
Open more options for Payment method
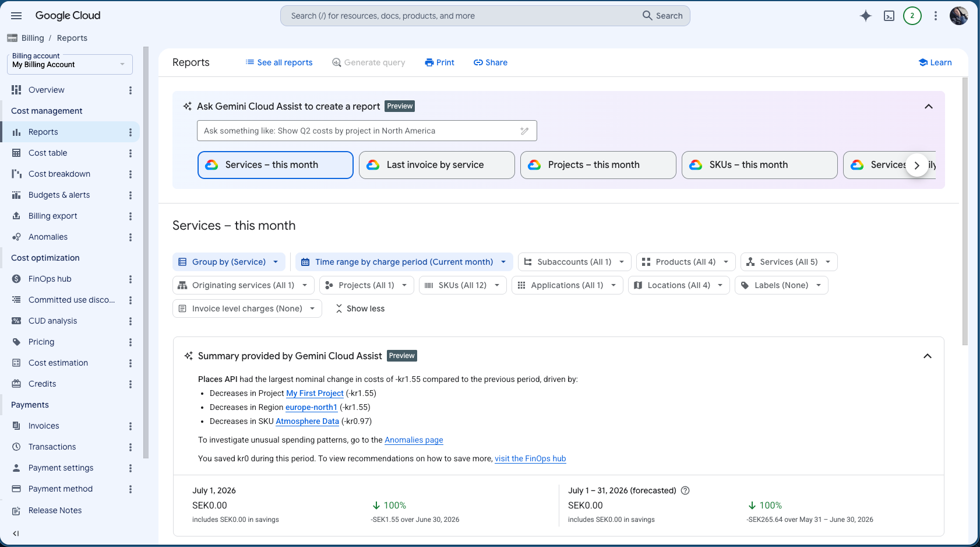pyautogui.click(x=131, y=489)
